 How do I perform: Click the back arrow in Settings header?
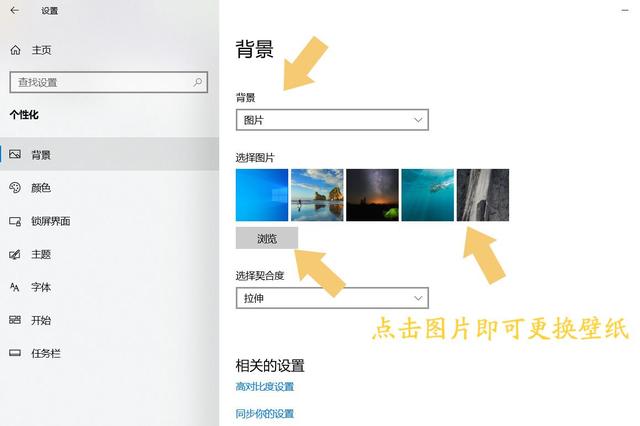point(15,11)
